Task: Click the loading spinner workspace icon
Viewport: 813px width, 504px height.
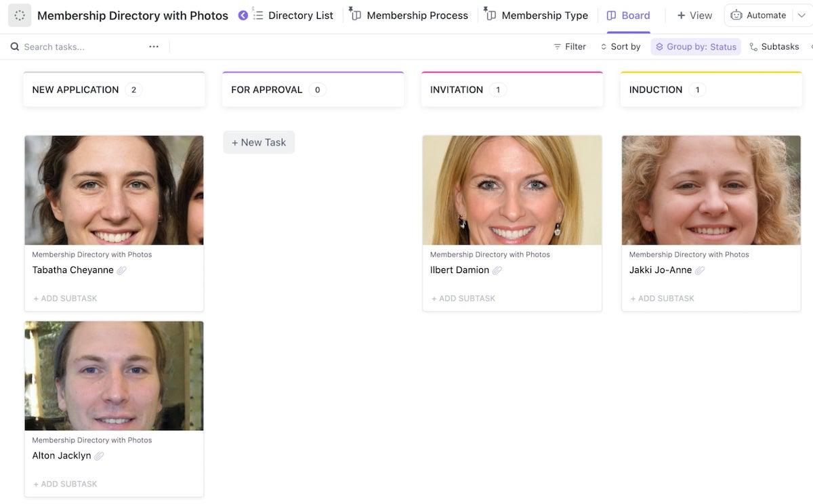Action: (x=20, y=16)
